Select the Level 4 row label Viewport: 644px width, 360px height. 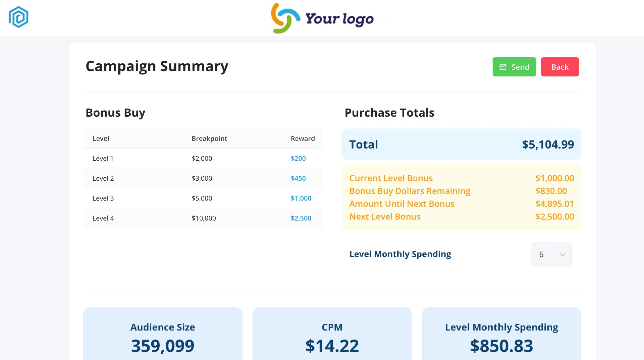pos(103,218)
